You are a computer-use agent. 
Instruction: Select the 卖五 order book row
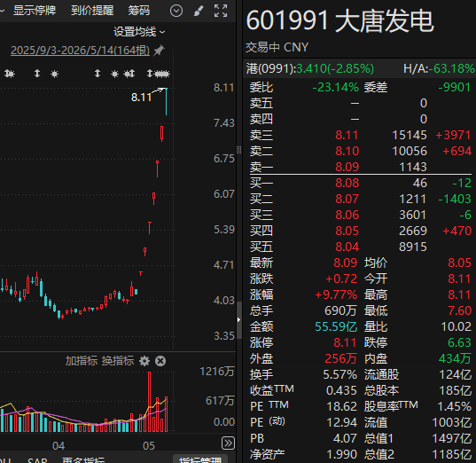(361, 103)
